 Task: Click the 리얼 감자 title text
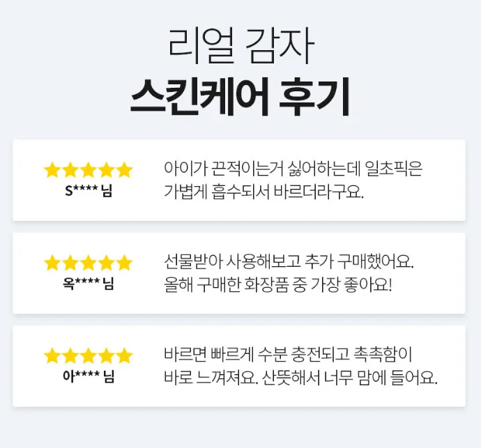click(241, 46)
